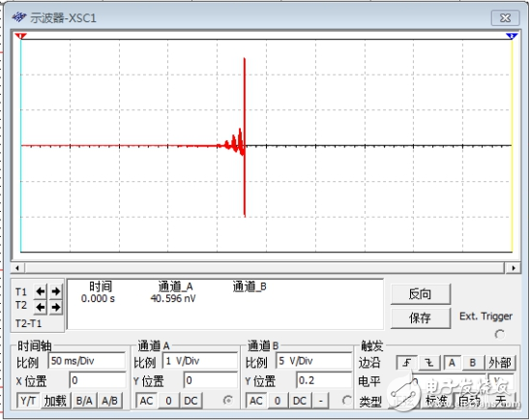The image size is (529, 420).
Task: Edit the X 位置 input field
Action: click(x=98, y=380)
